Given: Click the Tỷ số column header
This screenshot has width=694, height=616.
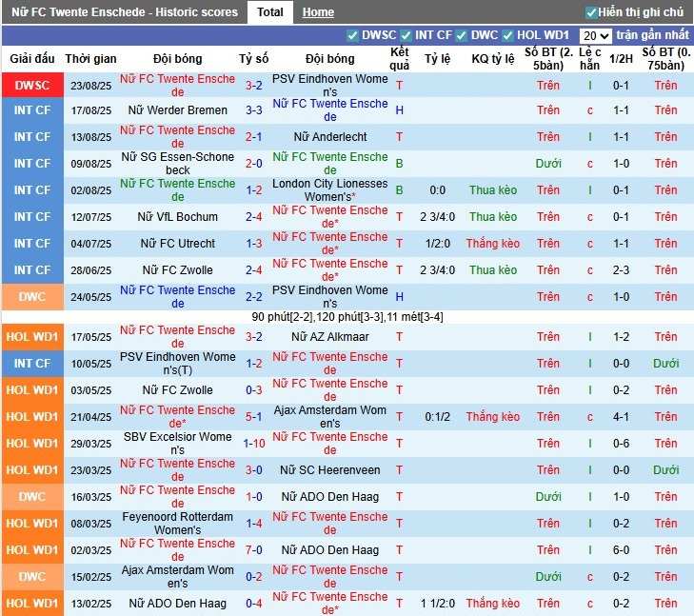Looking at the screenshot, I should 253,59.
